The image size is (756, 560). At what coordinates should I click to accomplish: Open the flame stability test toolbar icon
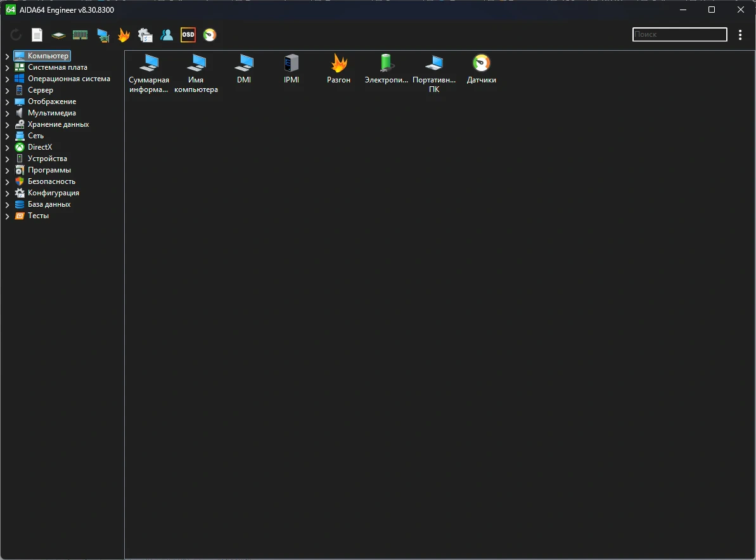124,35
